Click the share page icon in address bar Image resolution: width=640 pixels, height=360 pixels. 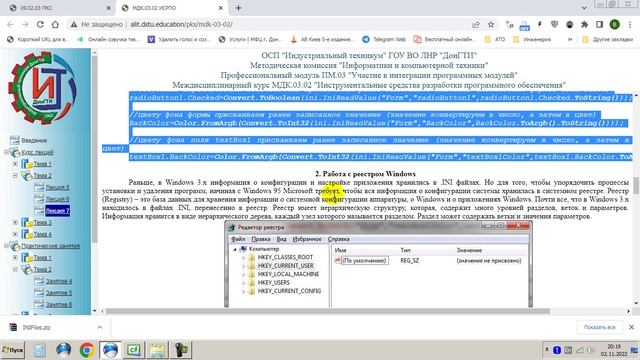[x=476, y=25]
